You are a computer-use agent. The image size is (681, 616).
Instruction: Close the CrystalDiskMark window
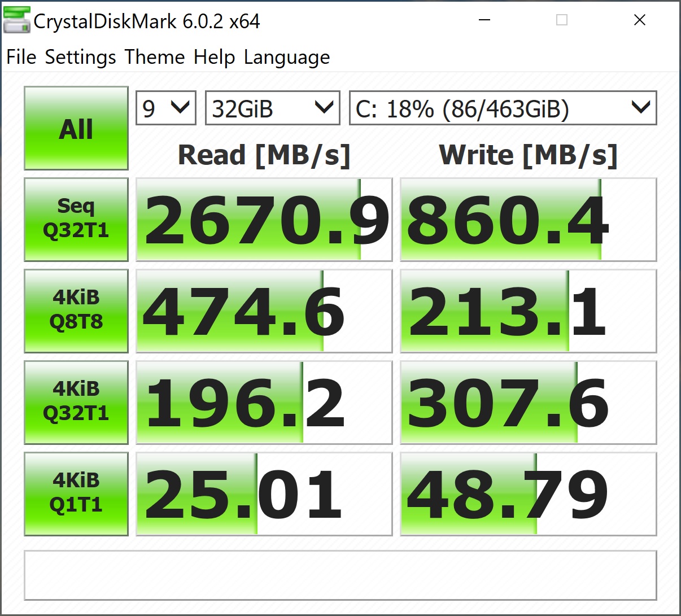pyautogui.click(x=640, y=20)
